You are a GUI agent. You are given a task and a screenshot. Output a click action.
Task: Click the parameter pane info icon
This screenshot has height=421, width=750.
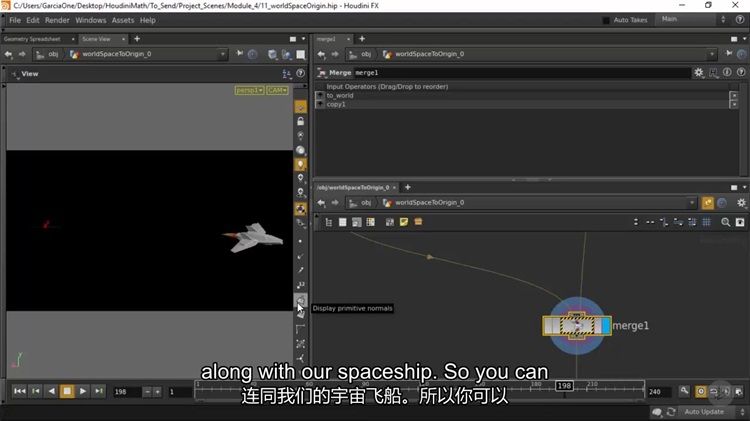(x=727, y=72)
